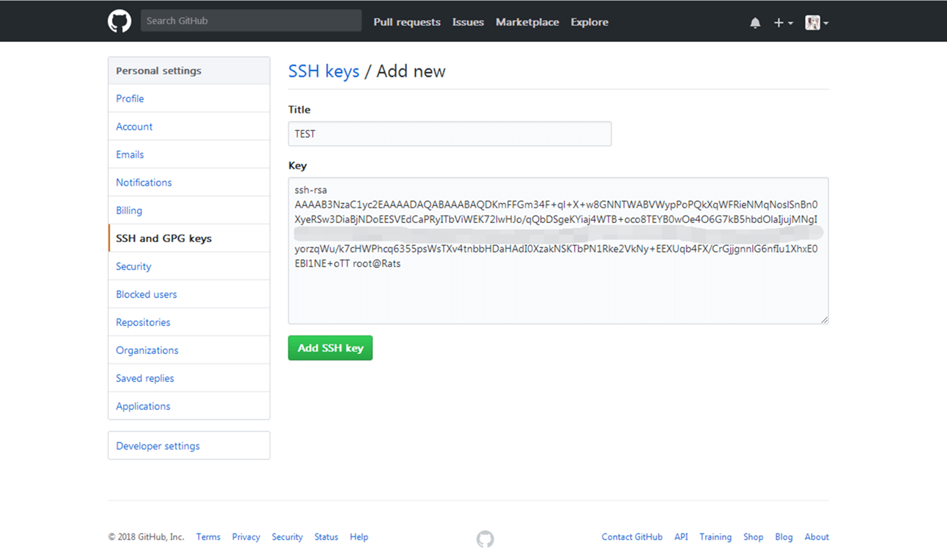947x560 pixels.
Task: Go to Emails settings
Action: tap(189, 155)
